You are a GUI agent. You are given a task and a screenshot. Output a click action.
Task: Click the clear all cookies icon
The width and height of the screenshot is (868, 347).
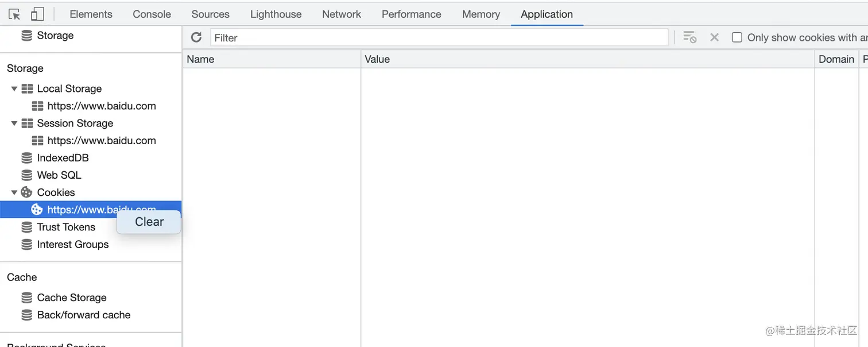pyautogui.click(x=689, y=37)
